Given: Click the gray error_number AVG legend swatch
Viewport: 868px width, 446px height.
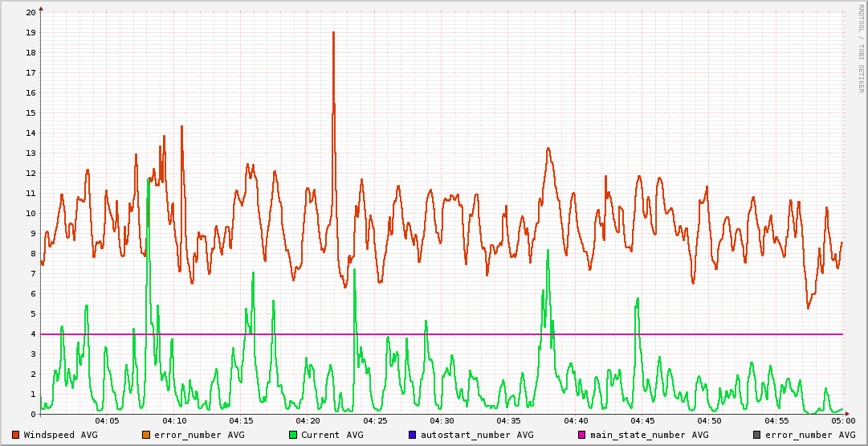Looking at the screenshot, I should point(756,435).
